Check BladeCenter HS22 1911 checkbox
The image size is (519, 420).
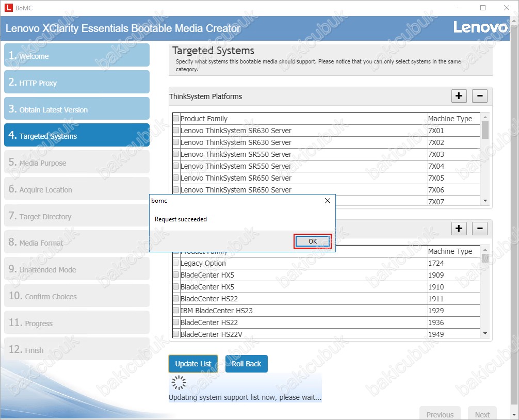tap(176, 299)
